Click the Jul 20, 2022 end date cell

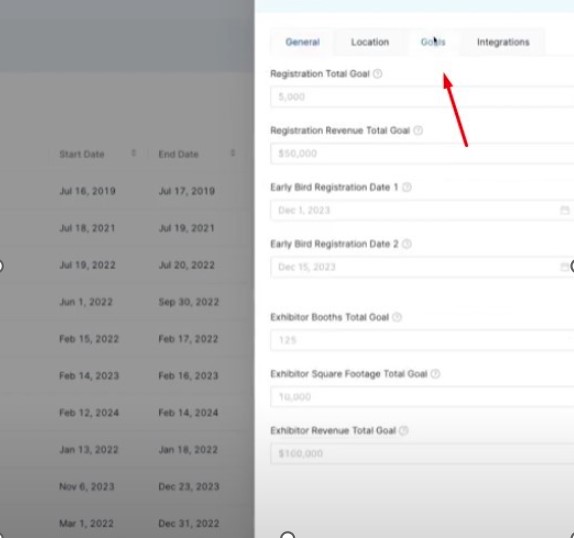coord(187,265)
